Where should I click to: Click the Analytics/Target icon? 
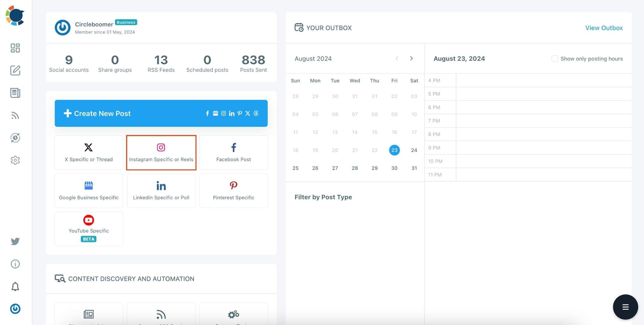[15, 138]
